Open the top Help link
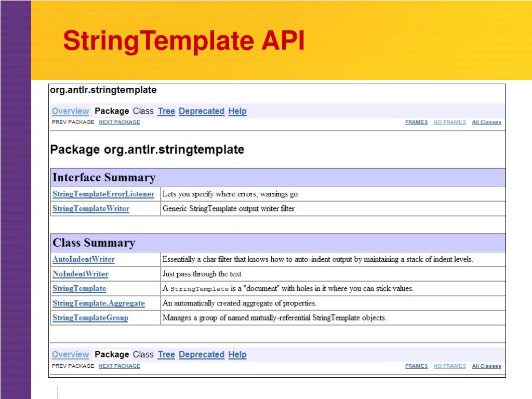Screen dimensions: 532x399 click(237, 111)
